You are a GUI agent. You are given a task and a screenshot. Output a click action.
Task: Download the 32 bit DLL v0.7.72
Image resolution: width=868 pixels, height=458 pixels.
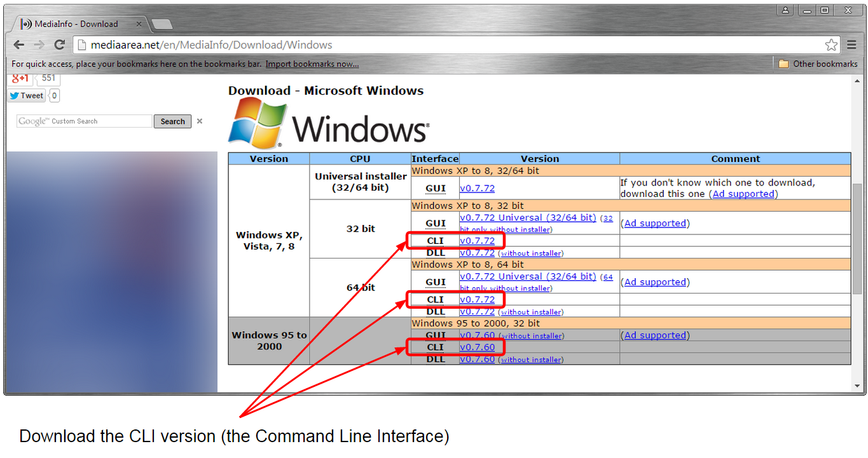click(x=477, y=253)
